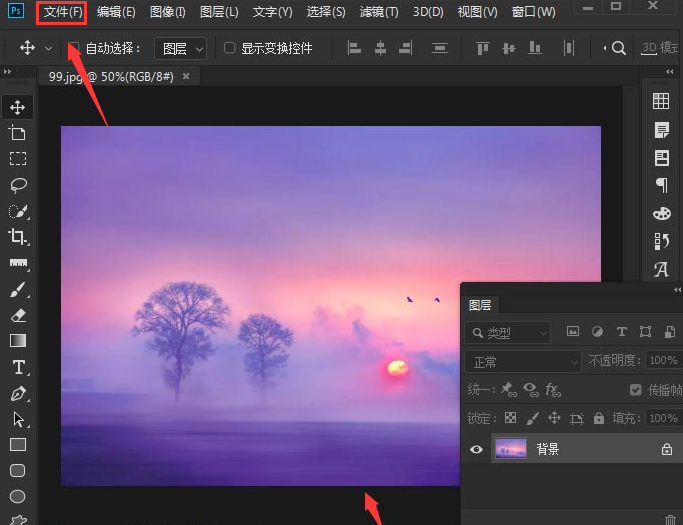Select the 背景 layer thumbnail
This screenshot has height=525, width=683.
[511, 448]
